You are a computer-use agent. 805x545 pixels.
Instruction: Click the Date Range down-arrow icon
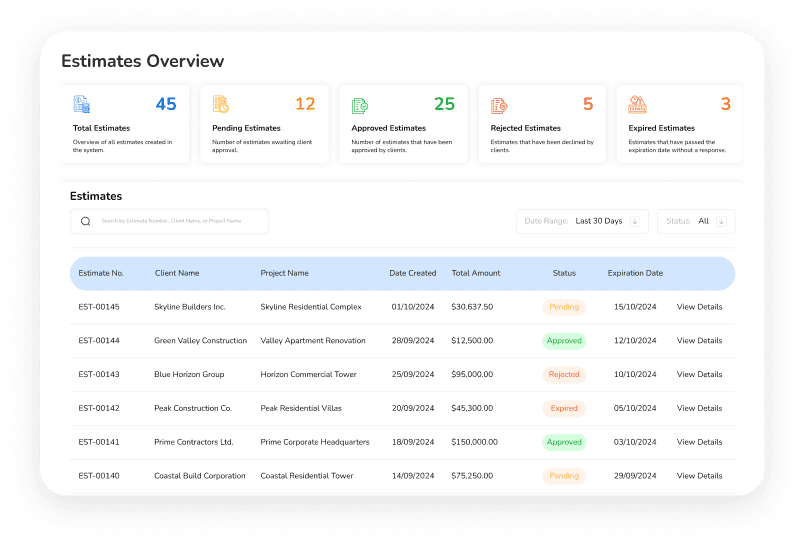point(635,222)
